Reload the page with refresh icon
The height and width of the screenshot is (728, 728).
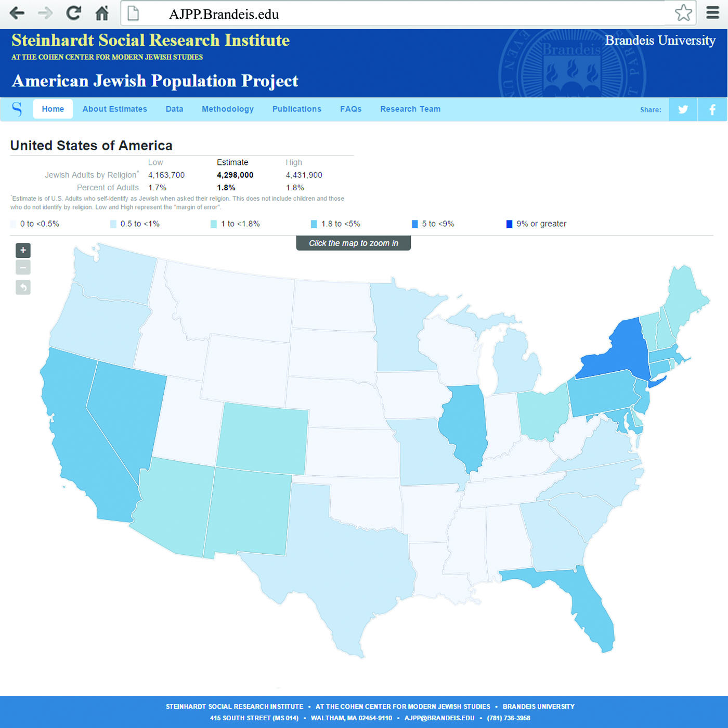point(74,14)
